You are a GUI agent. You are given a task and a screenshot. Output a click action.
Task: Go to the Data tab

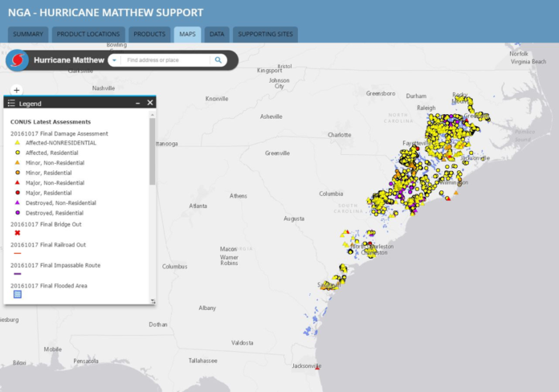217,35
